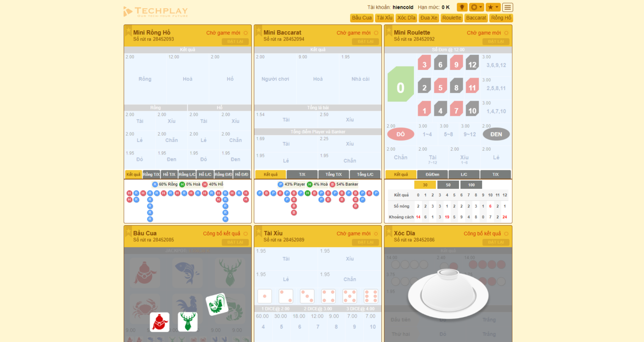Open Tổng L/C tab in Mini Baccarat
This screenshot has height=342, width=644.
365,175
